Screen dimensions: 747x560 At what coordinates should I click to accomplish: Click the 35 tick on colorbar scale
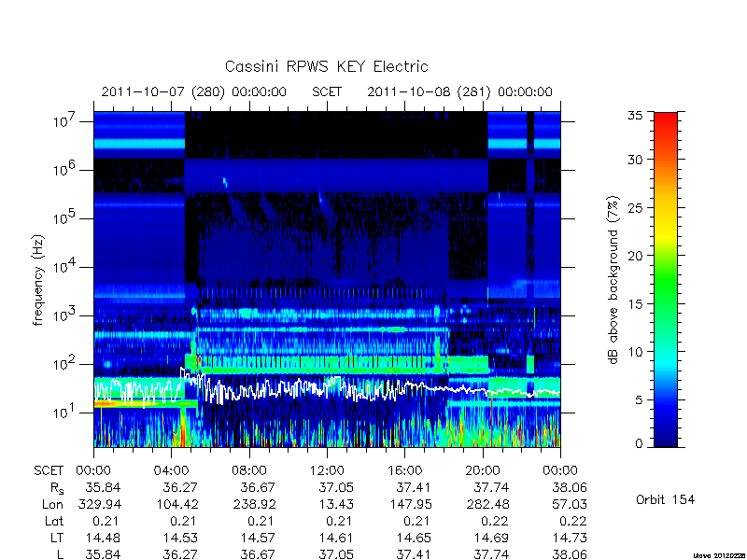(635, 116)
